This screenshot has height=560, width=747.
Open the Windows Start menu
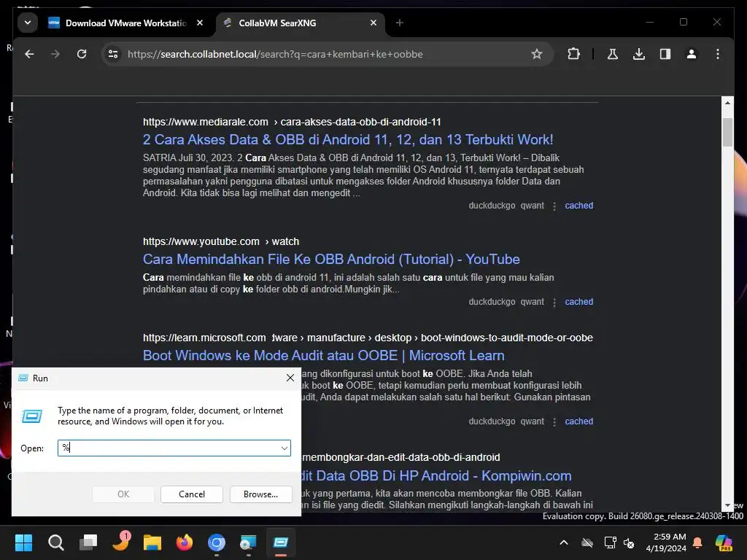click(x=23, y=542)
